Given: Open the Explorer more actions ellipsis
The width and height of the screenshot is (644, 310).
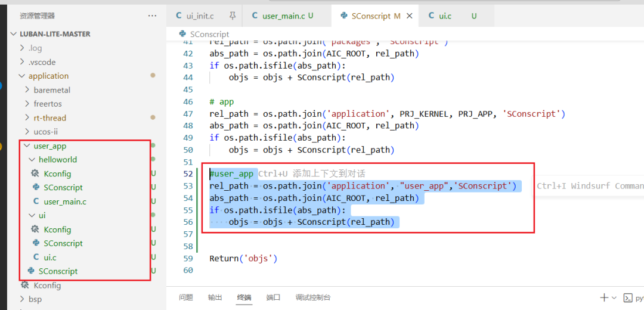Looking at the screenshot, I should coord(153,15).
